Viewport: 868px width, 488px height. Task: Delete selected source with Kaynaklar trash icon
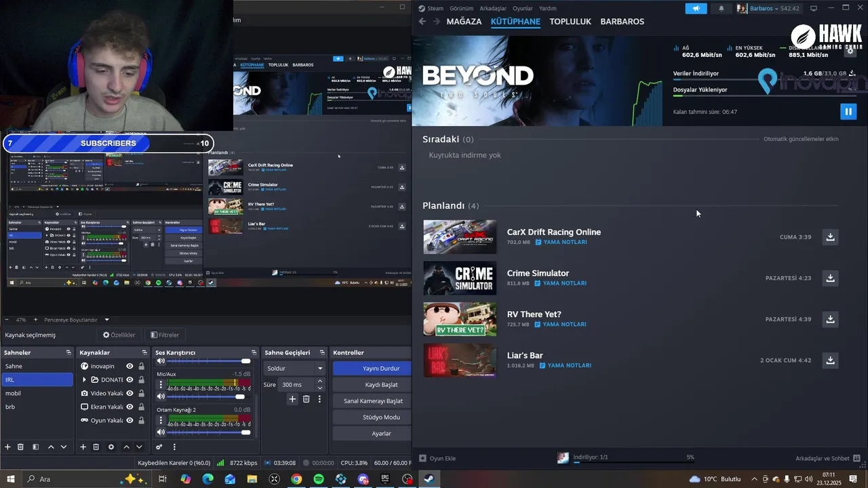click(x=96, y=447)
